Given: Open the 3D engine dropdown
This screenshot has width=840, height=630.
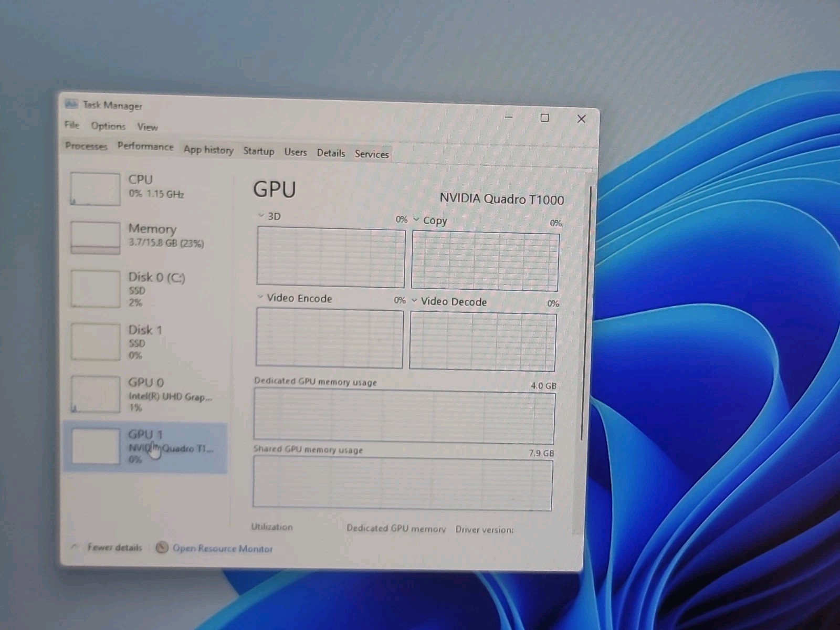Looking at the screenshot, I should coord(261,215).
